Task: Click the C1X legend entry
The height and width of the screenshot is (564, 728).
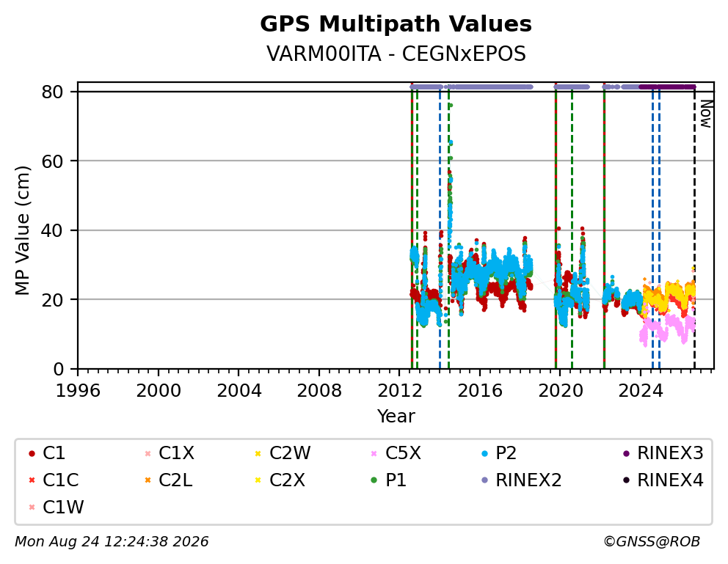Action: (169, 453)
